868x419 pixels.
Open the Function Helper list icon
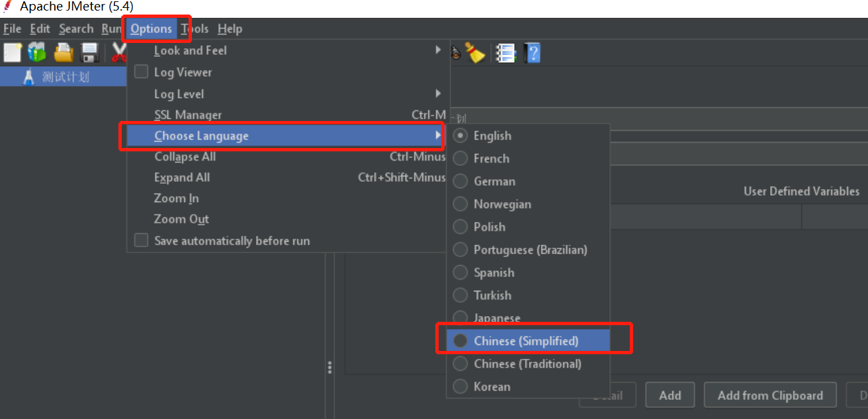click(505, 52)
